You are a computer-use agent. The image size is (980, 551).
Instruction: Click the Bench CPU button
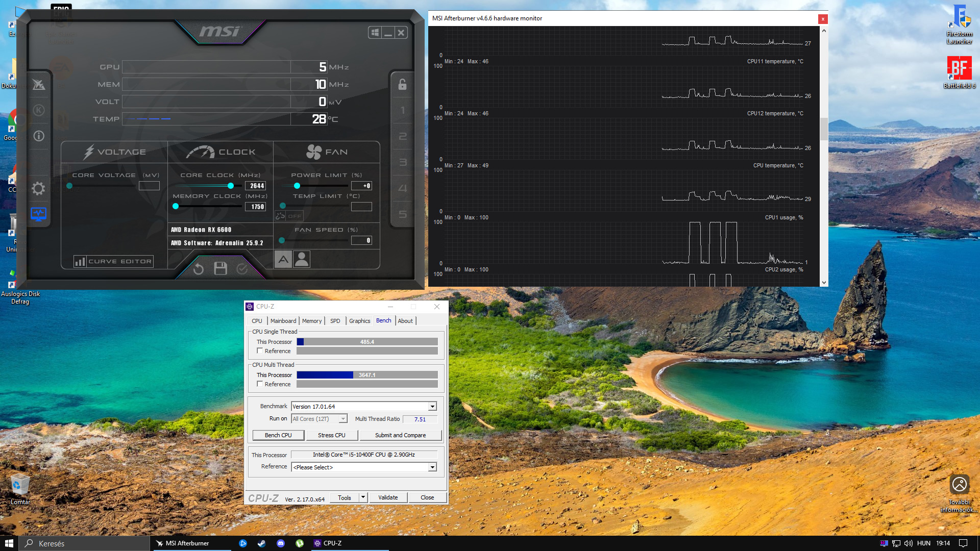(278, 435)
